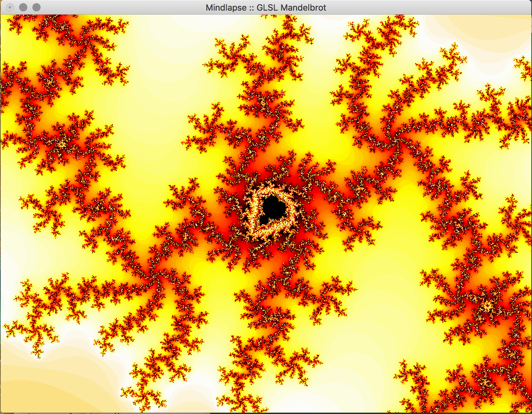Click the bottom-right corner of the fractal window

pyautogui.click(x=530, y=411)
